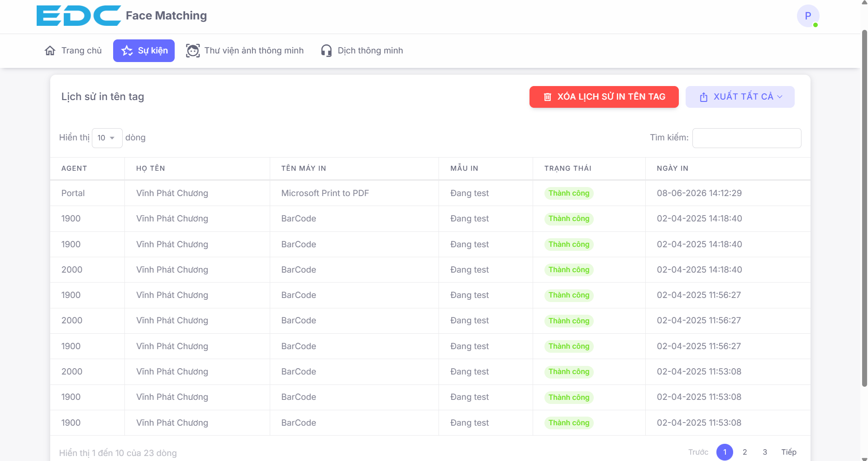Select page 1 in pagination

point(725,452)
